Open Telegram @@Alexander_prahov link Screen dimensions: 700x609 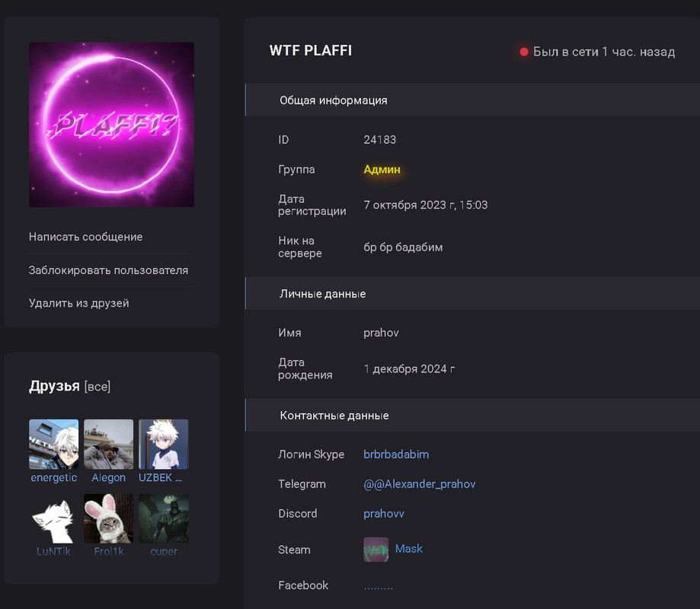click(419, 484)
